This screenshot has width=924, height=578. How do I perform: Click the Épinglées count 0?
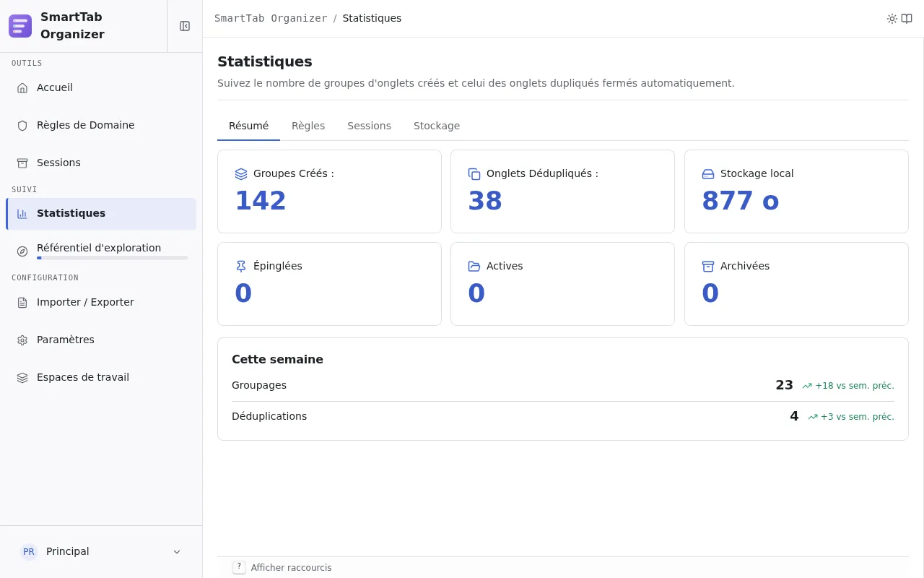pyautogui.click(x=243, y=293)
